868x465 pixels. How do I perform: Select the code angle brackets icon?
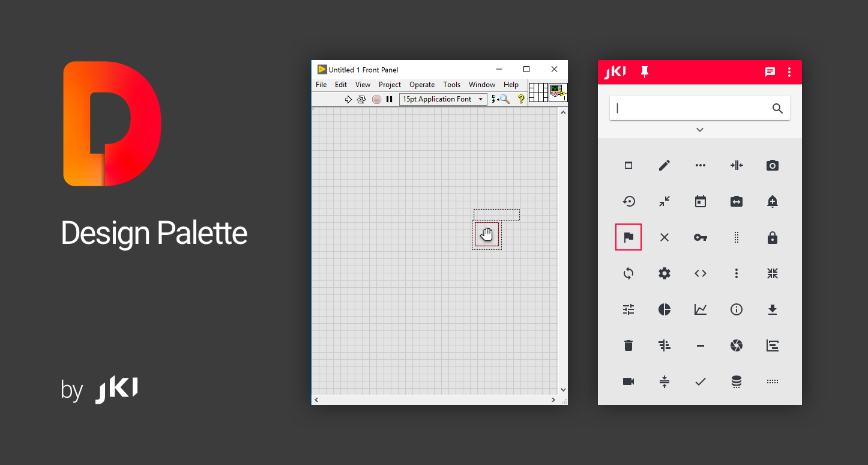(701, 273)
